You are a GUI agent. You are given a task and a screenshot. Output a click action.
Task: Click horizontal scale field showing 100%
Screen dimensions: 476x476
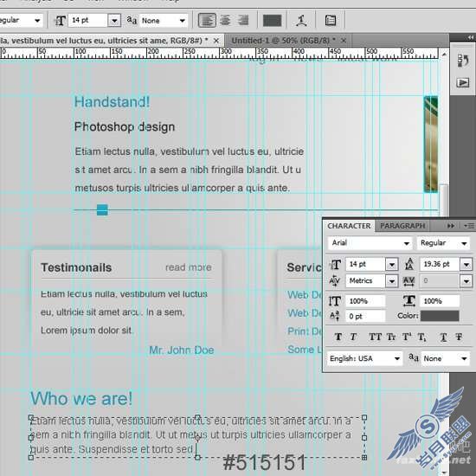click(440, 301)
